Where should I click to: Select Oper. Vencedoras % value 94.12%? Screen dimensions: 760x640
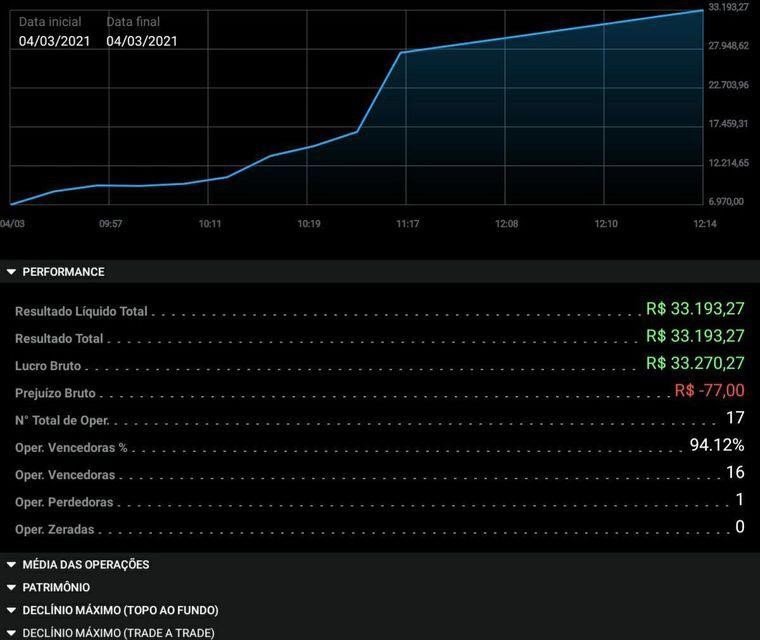click(717, 445)
